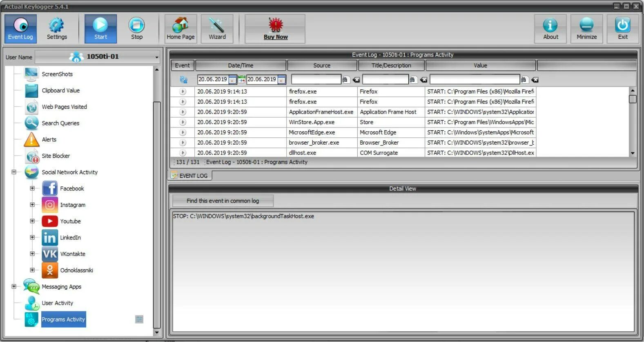Open Web Pages Visited log
The image size is (644, 342).
(64, 107)
